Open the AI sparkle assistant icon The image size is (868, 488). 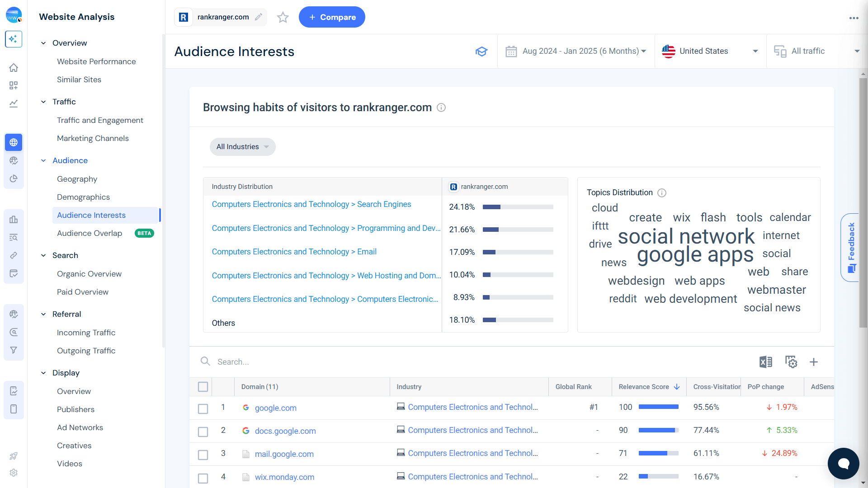point(14,39)
